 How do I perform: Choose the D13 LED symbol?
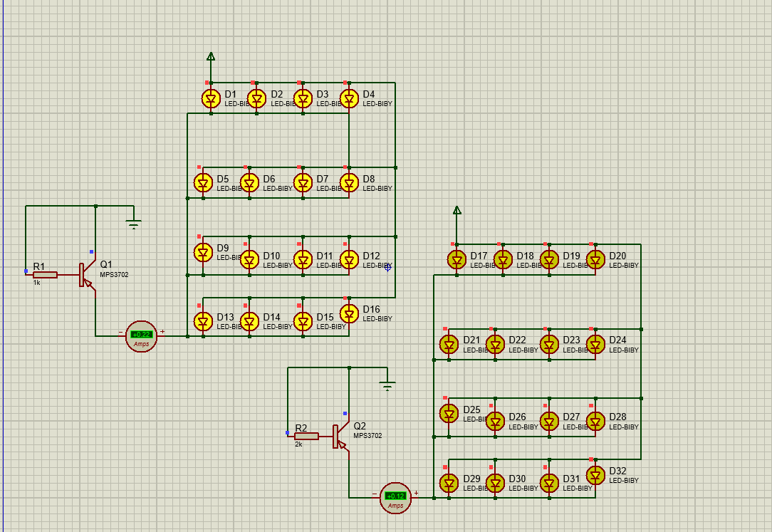tap(204, 321)
